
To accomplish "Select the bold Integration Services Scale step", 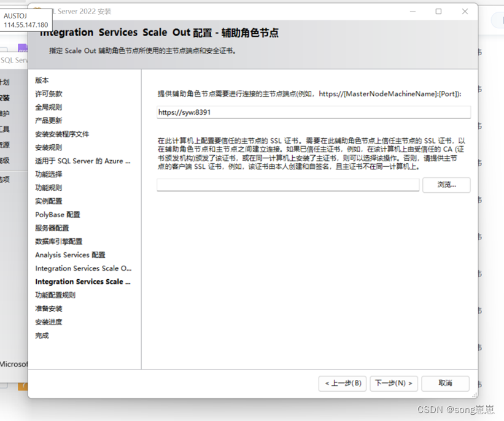I will point(83,282).
